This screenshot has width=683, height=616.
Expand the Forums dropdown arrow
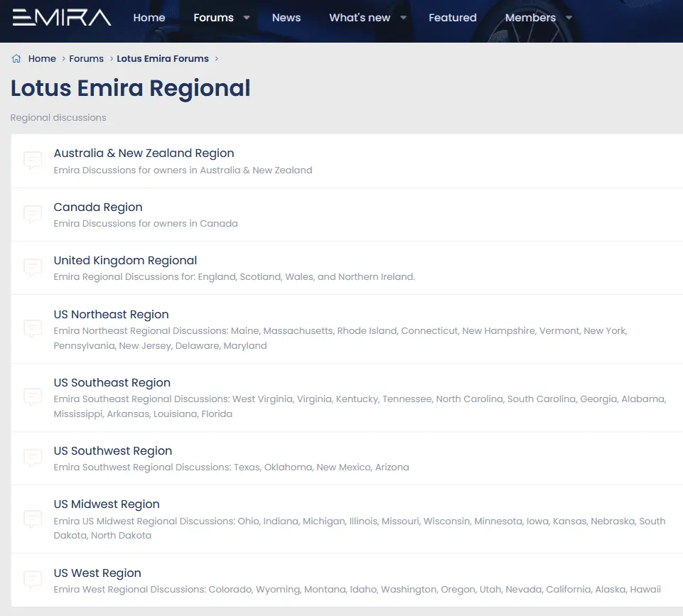point(247,18)
